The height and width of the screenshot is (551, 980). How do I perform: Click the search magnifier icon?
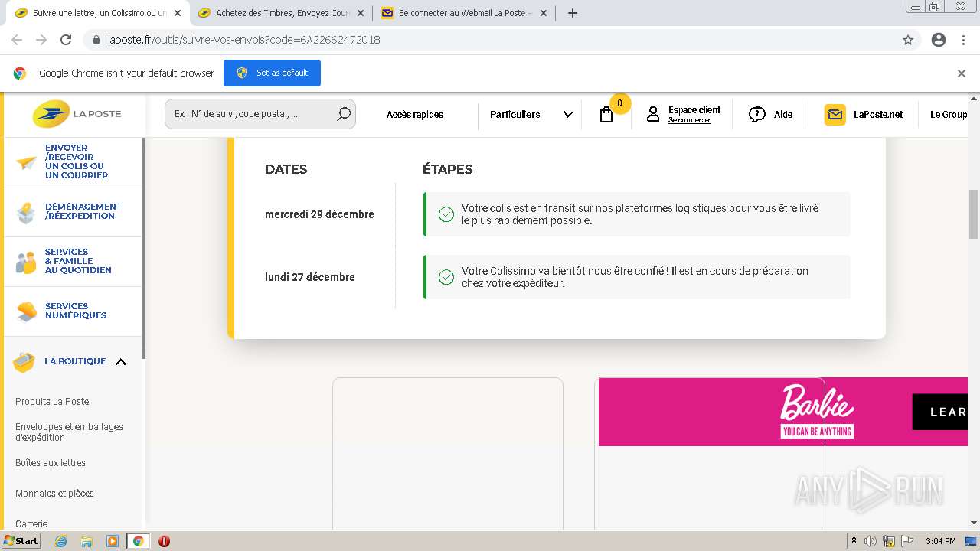coord(344,114)
